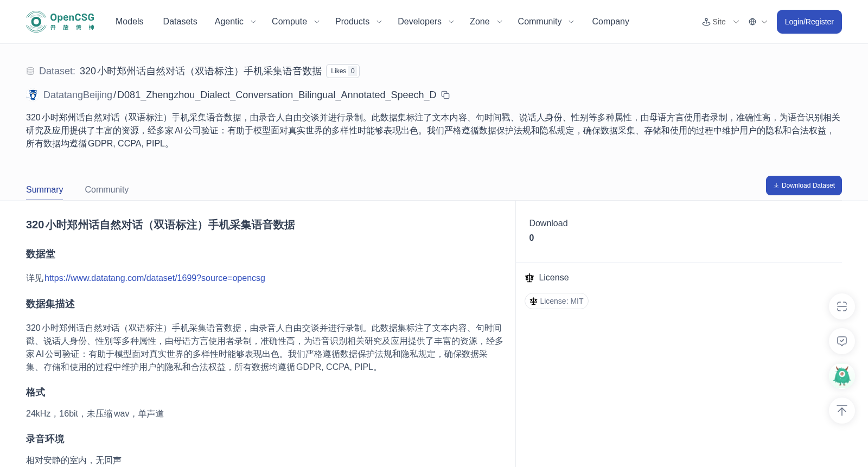This screenshot has width=868, height=467.
Task: Click the License: MIT tag
Action: pos(557,301)
